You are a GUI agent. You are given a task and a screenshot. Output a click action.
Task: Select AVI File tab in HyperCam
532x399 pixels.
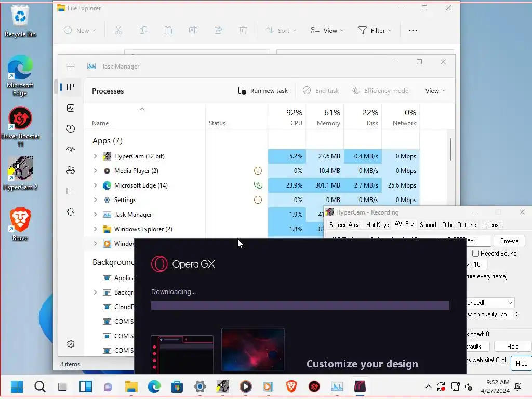pyautogui.click(x=404, y=224)
